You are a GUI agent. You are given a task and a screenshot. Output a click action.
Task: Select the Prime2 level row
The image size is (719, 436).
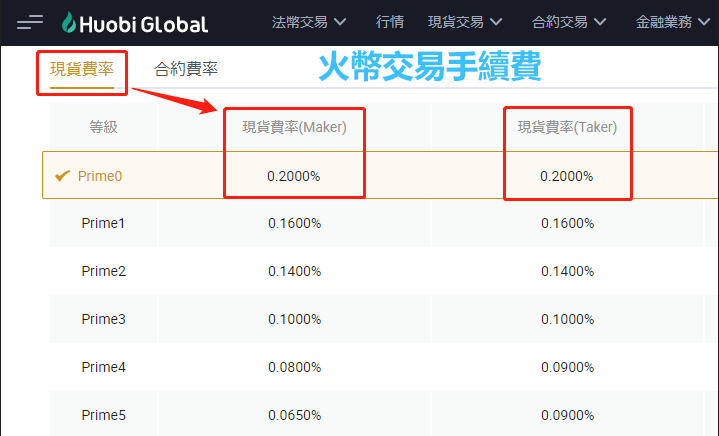tap(103, 272)
